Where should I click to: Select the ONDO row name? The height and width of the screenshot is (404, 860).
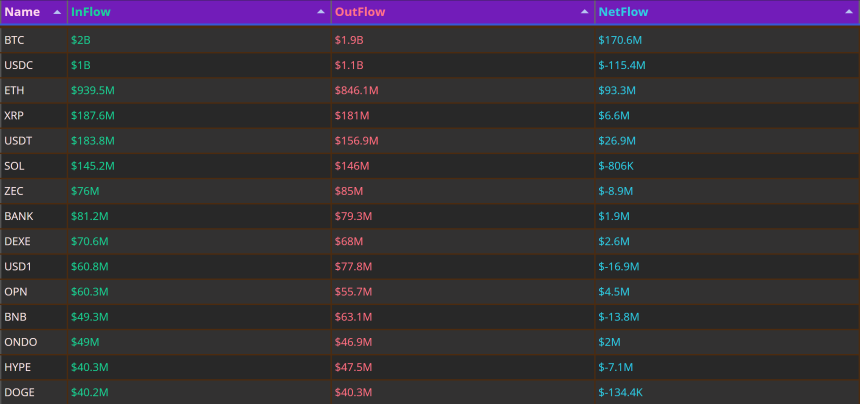pos(21,343)
